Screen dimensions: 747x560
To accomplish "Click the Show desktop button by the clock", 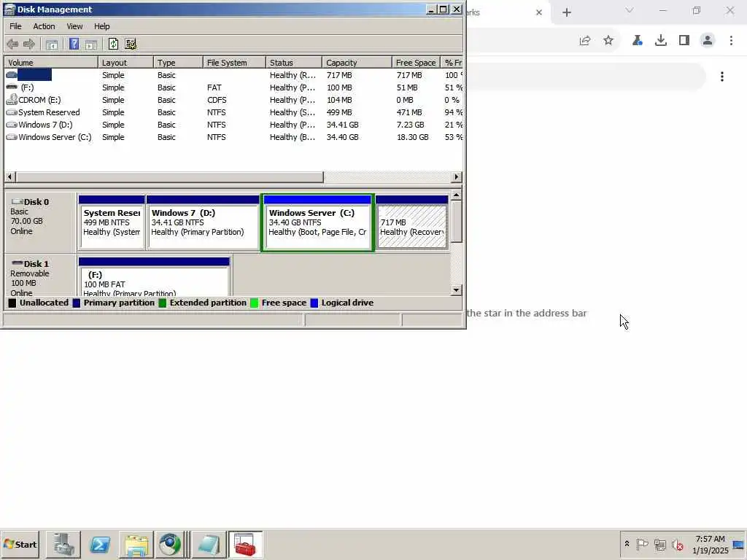I will click(x=739, y=544).
